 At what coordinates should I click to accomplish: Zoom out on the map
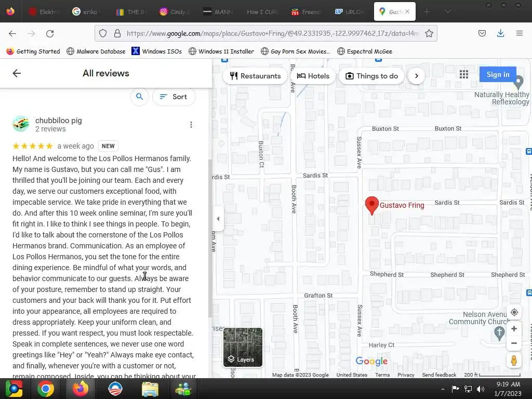coord(514,343)
